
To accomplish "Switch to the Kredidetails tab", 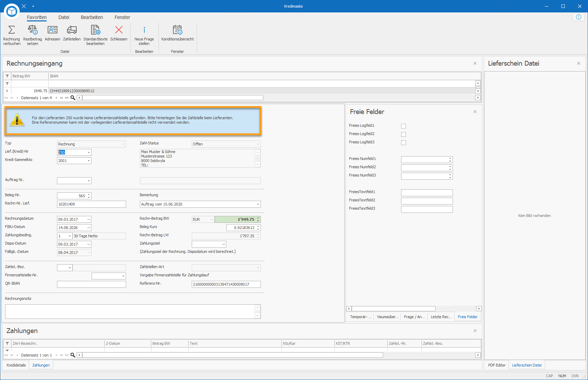I will [x=16, y=365].
